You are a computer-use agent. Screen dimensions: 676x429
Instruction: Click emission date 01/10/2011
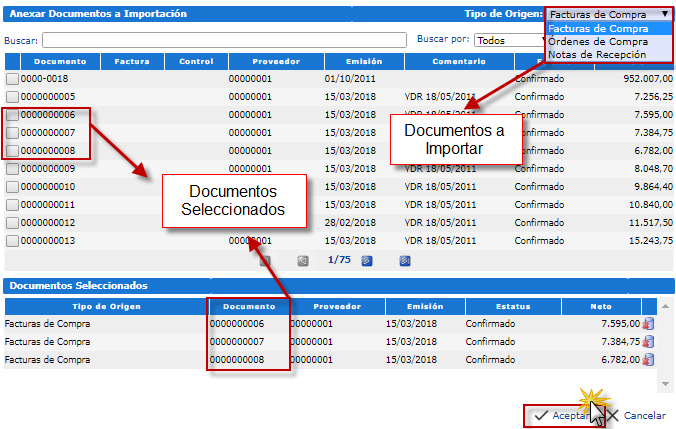click(x=350, y=79)
